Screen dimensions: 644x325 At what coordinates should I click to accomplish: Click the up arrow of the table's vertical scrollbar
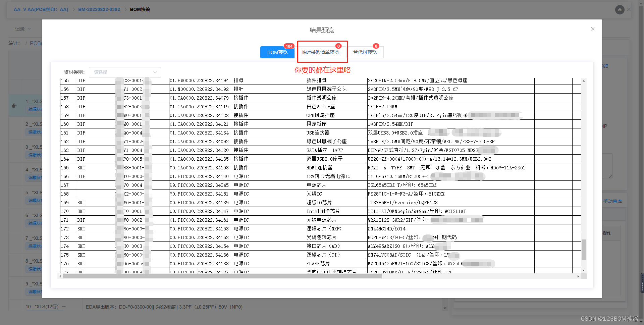coord(584,81)
